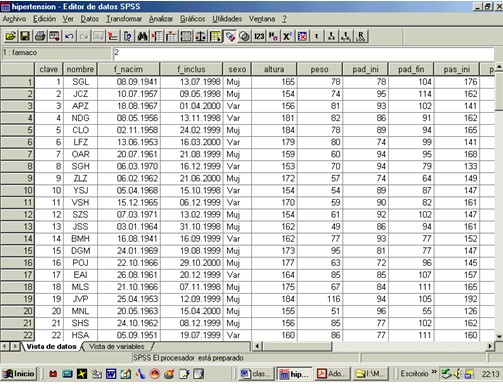Viewport: 503px width, 386px height.
Task: Expand the Escritorio toolbar chevron
Action: (434, 372)
